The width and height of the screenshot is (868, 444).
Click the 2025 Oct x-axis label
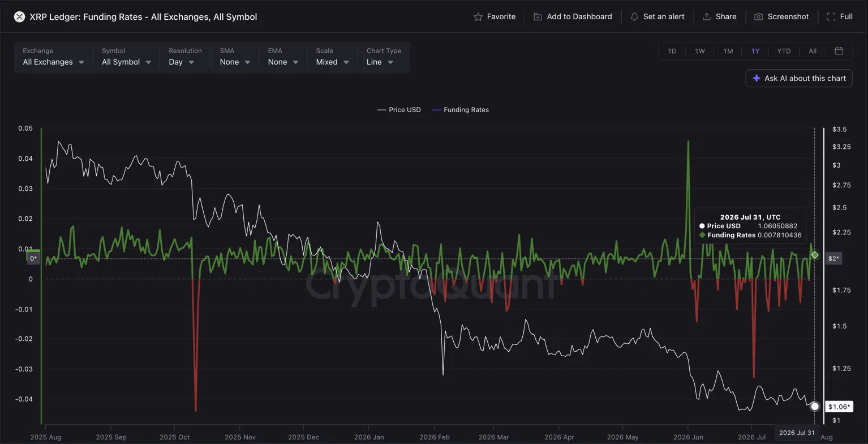[x=175, y=437]
